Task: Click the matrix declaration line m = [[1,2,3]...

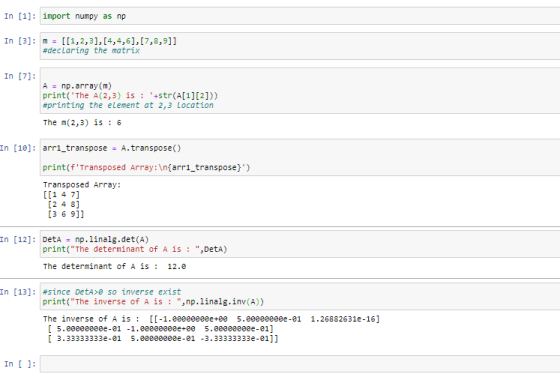Action: point(110,41)
